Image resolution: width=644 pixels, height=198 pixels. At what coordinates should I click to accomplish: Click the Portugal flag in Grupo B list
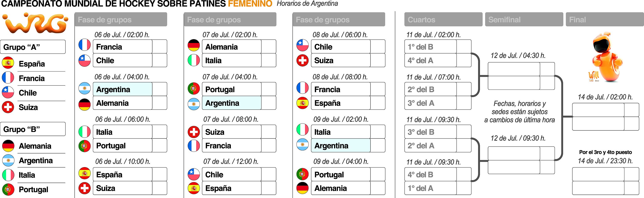click(x=8, y=190)
